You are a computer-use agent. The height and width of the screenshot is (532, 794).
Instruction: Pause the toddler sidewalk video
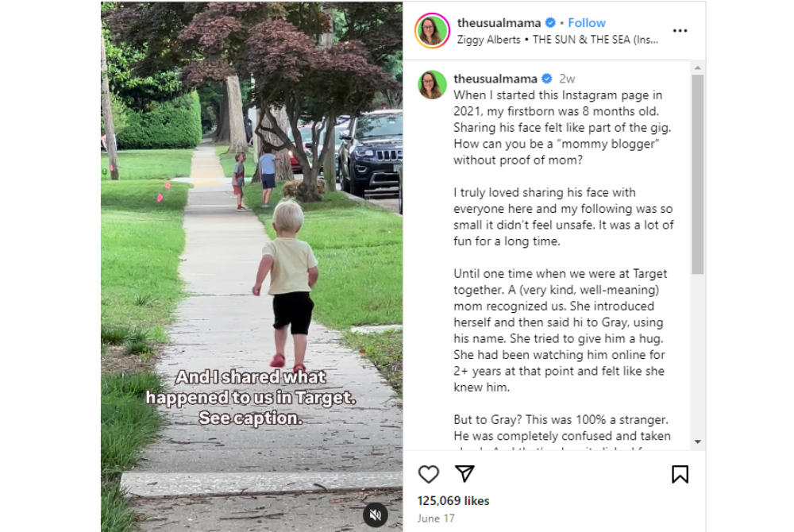[252, 267]
